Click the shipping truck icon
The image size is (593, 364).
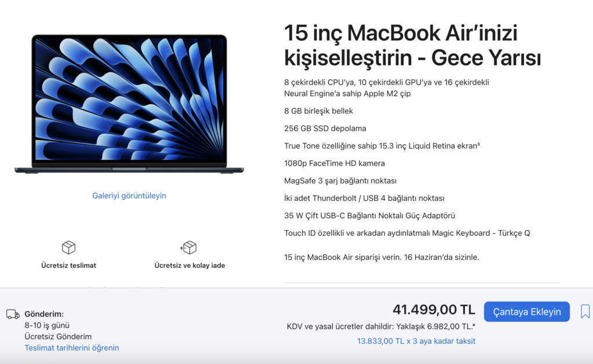pyautogui.click(x=13, y=314)
